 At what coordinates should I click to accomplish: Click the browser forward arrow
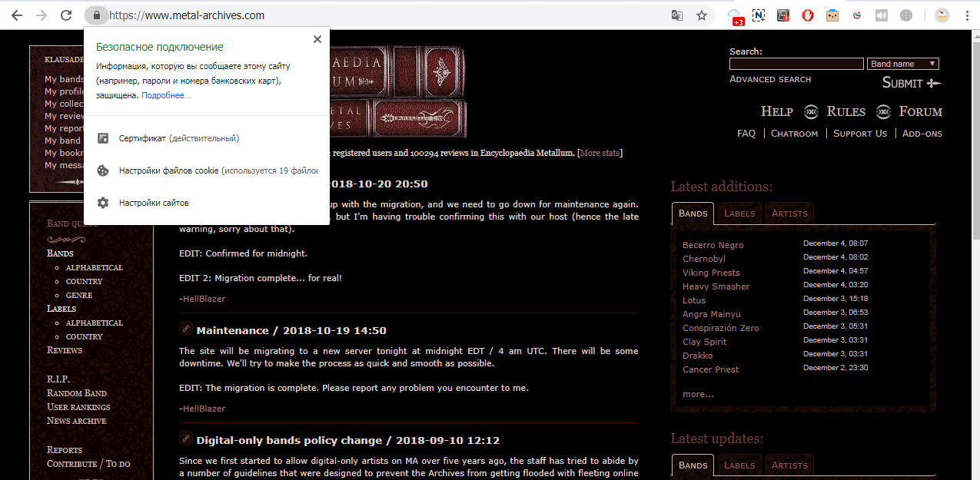tap(42, 15)
